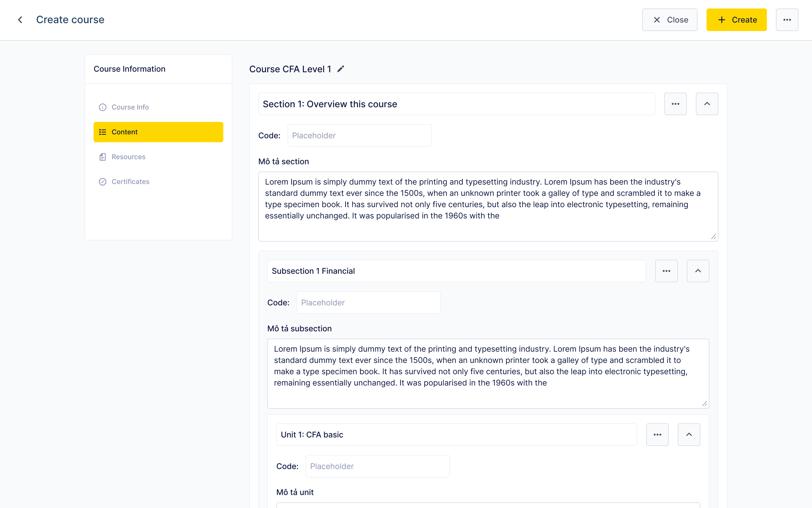Click the Mô tả subsection text area
The height and width of the screenshot is (508, 812).
tap(488, 374)
